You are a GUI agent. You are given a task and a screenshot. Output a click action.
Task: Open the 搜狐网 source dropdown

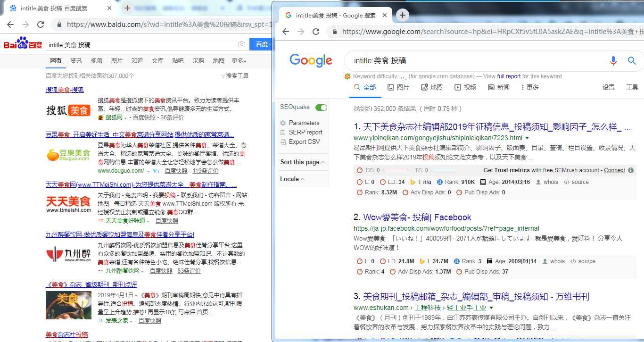[x=125, y=118]
